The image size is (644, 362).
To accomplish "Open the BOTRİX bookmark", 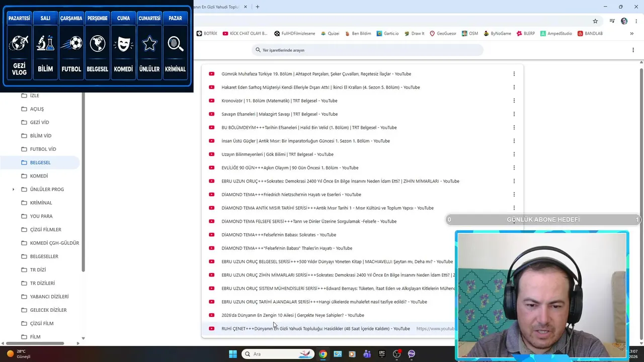I will pos(207,34).
